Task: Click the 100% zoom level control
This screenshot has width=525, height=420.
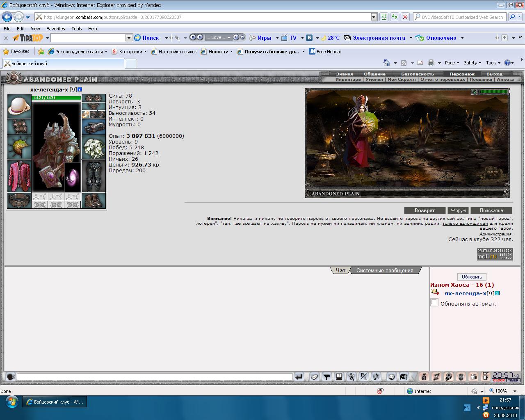Action: pos(503,391)
